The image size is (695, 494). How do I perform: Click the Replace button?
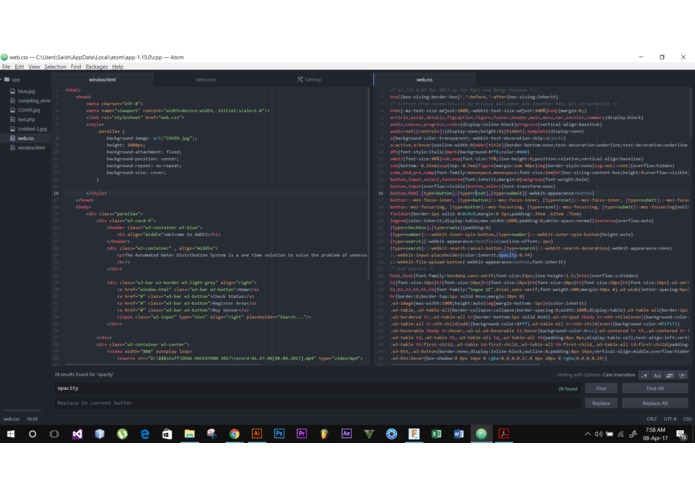click(x=601, y=403)
